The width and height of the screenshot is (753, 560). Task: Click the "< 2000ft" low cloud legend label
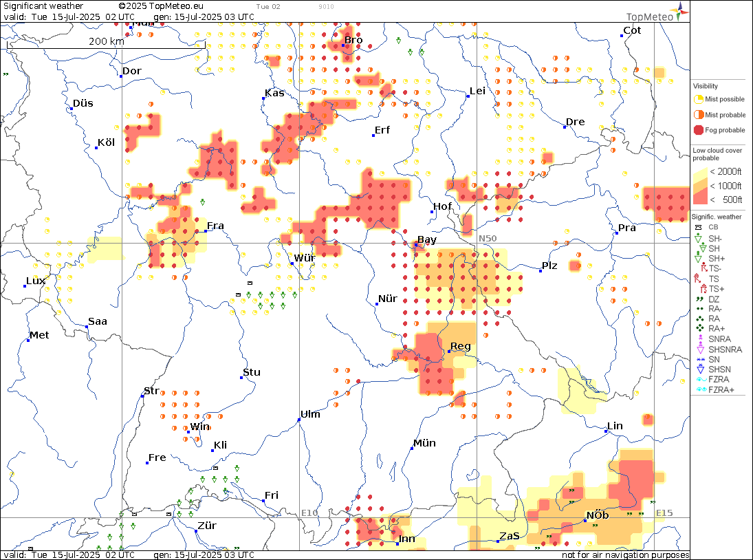click(725, 171)
